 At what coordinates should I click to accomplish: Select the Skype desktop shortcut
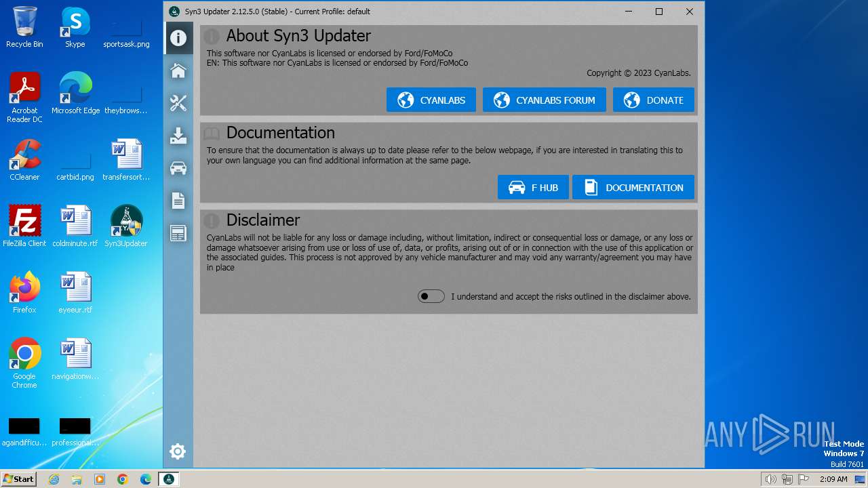coord(75,27)
